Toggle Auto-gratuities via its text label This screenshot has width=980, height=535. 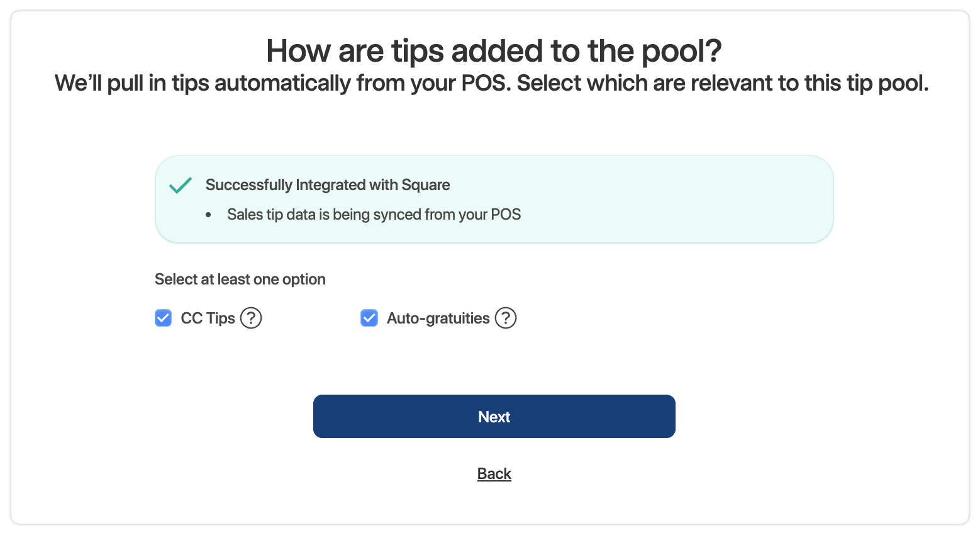438,318
